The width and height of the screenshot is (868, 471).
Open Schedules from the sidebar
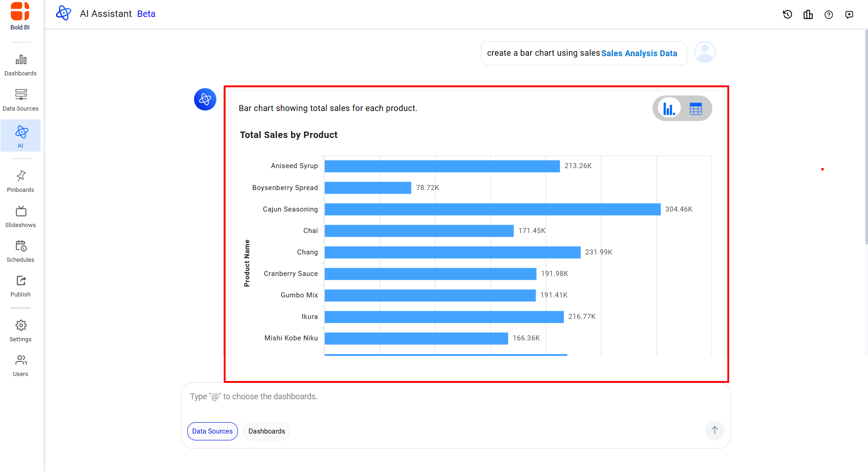21,251
